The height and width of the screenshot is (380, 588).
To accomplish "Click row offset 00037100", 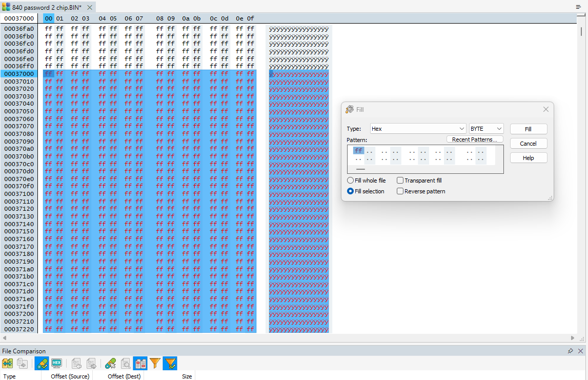I will click(19, 194).
